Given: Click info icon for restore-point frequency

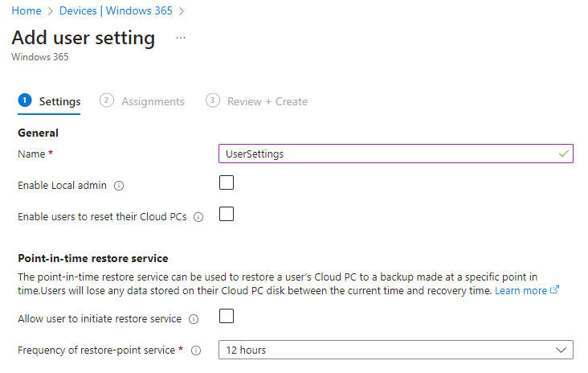Looking at the screenshot, I should tap(198, 350).
